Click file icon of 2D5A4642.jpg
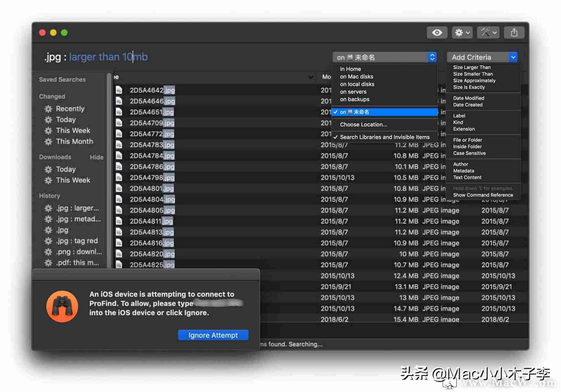 coord(119,90)
